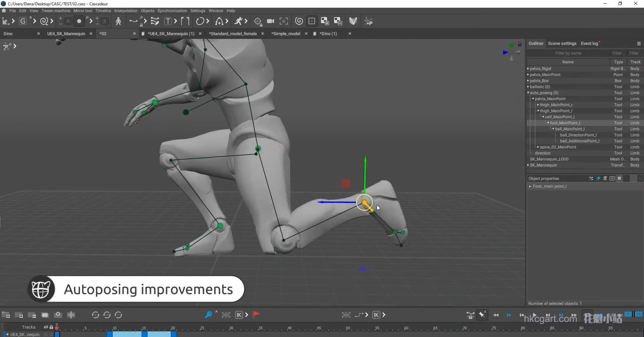Click the global mode G icon

click(23, 21)
